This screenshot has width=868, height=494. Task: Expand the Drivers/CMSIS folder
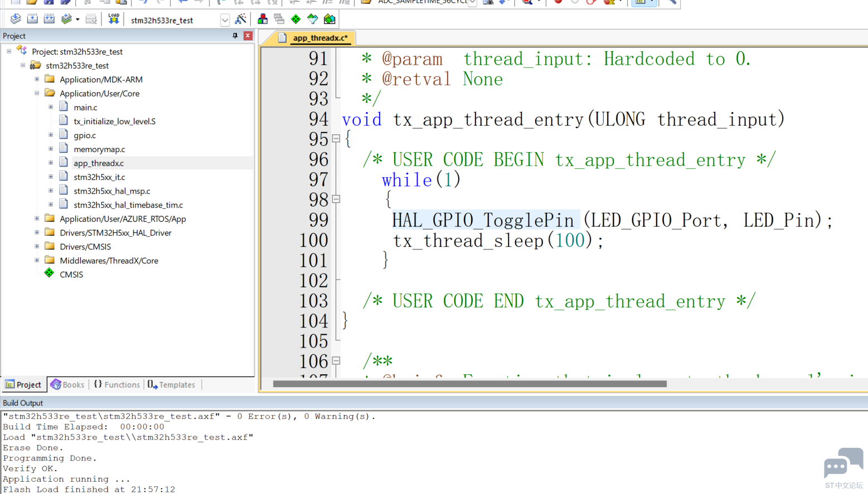pyautogui.click(x=37, y=246)
